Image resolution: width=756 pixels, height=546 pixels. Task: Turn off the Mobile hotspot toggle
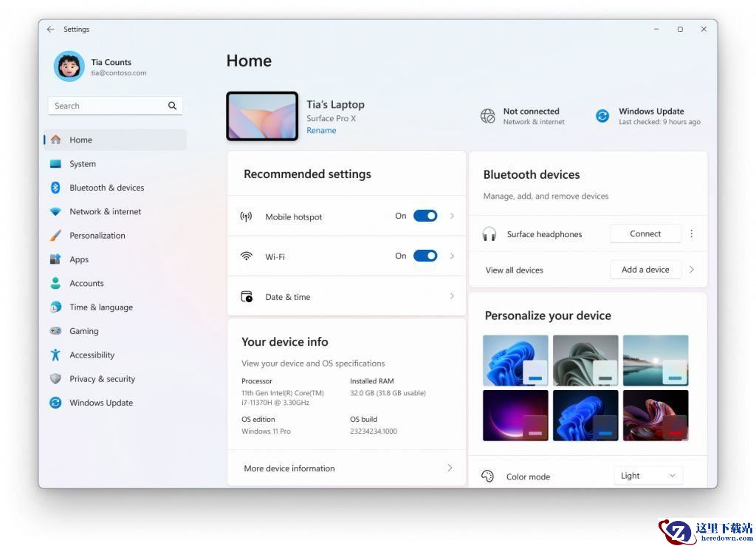(425, 216)
